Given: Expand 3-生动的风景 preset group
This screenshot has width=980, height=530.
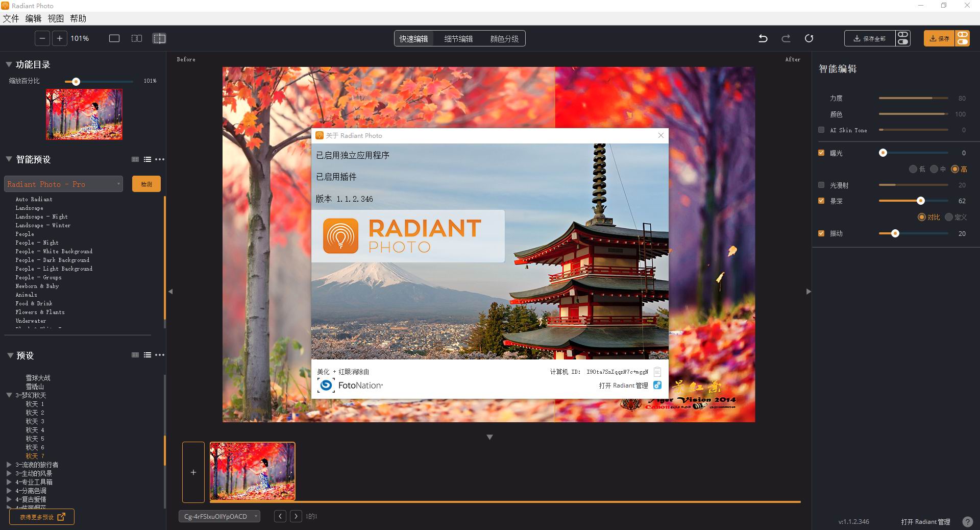Looking at the screenshot, I should pyautogui.click(x=9, y=473).
